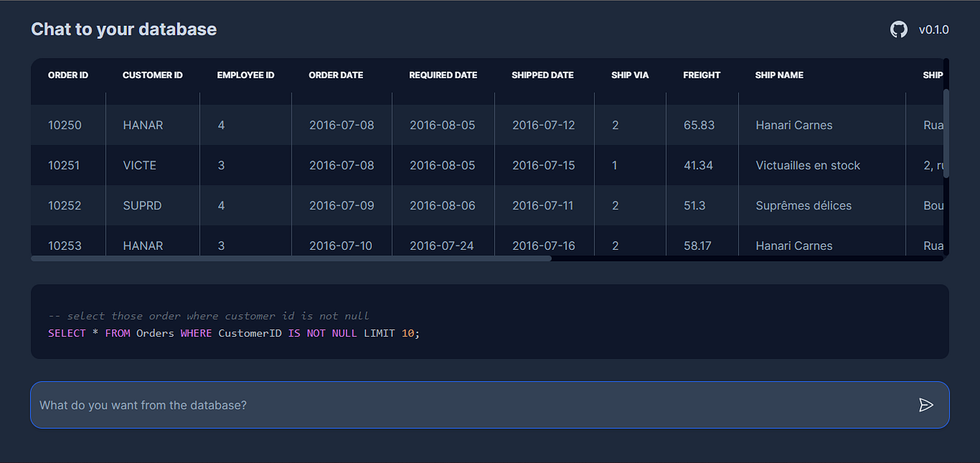Image resolution: width=980 pixels, height=463 pixels.
Task: Send the query with the paper plane icon
Action: [927, 405]
